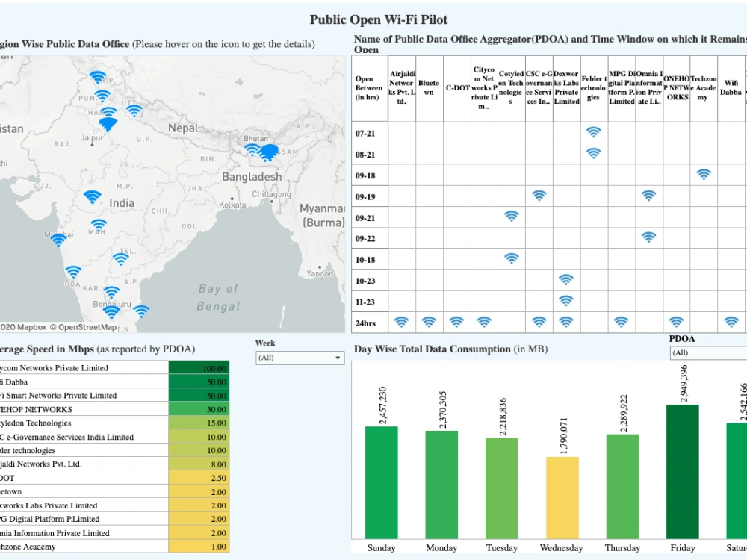Select the 'MPG Digital Platform P.Limited' speed row
The height and width of the screenshot is (560, 747).
(x=114, y=519)
